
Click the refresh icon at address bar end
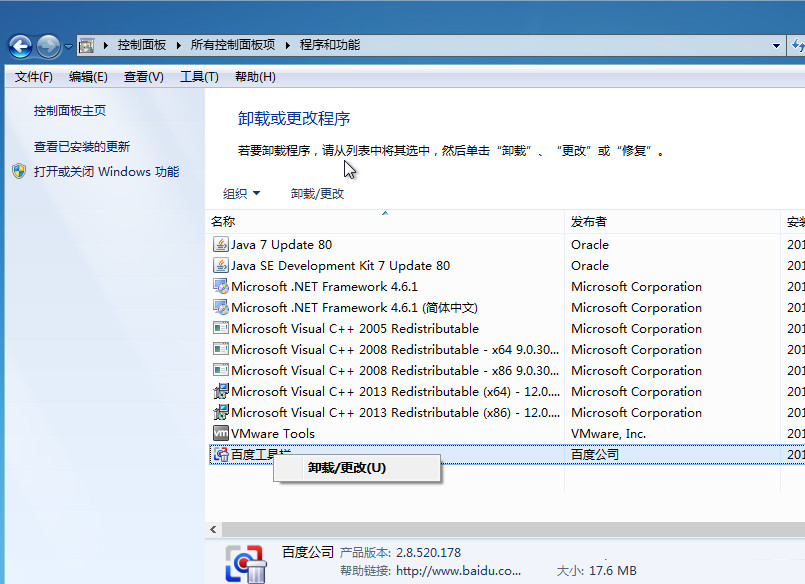coord(798,46)
